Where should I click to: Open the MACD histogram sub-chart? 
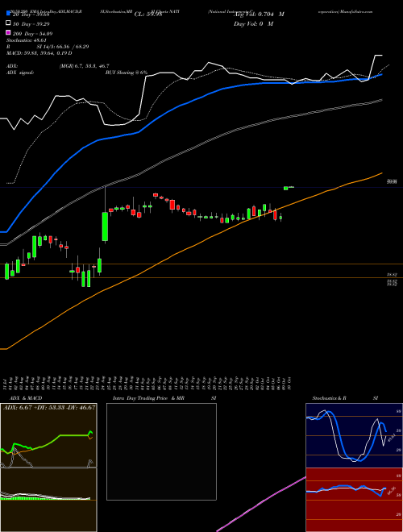tap(48, 500)
